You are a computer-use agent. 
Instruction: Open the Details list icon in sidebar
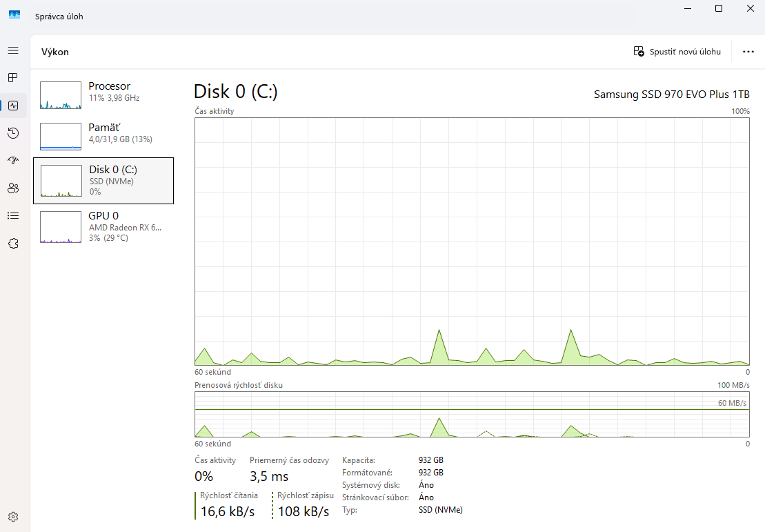13,216
